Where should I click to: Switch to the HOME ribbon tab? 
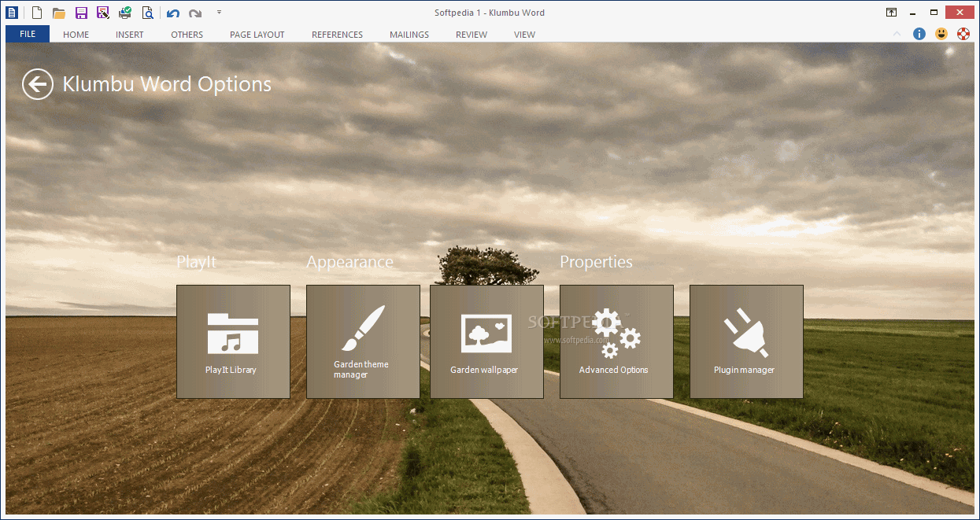pos(76,35)
